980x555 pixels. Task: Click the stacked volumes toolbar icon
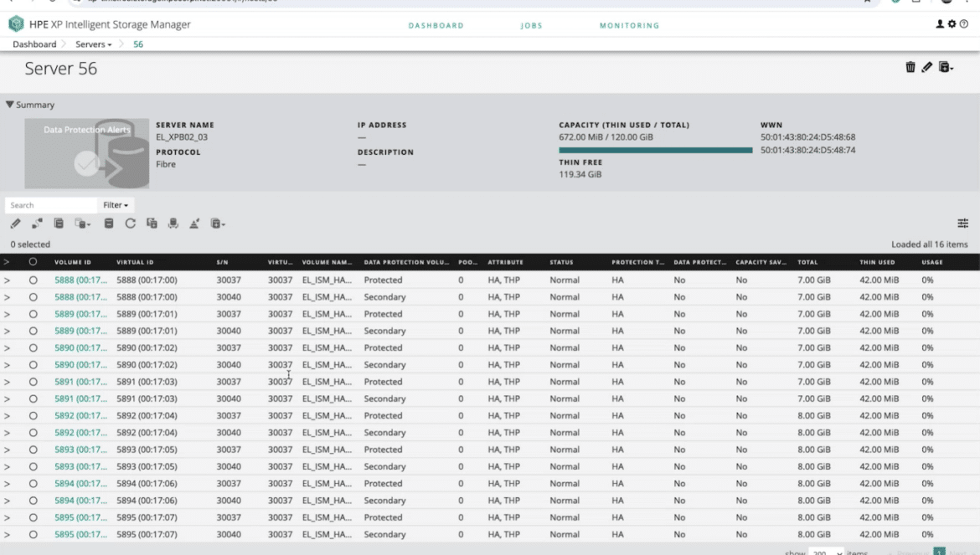pos(59,224)
